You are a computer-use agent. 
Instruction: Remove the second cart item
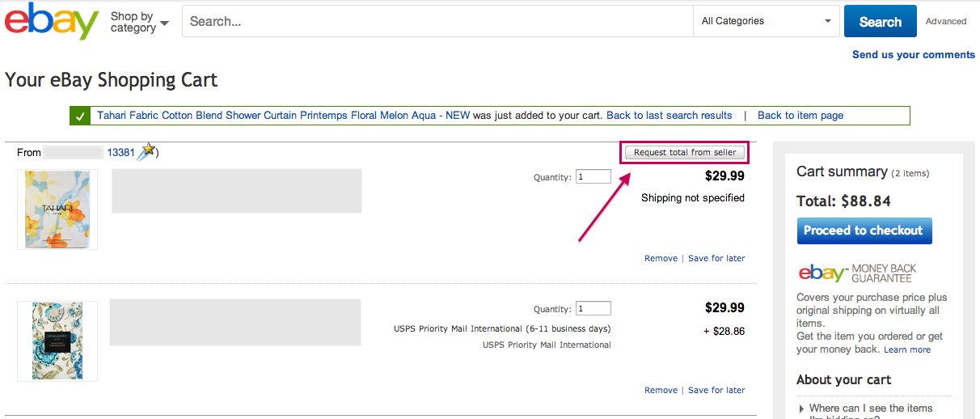(661, 390)
